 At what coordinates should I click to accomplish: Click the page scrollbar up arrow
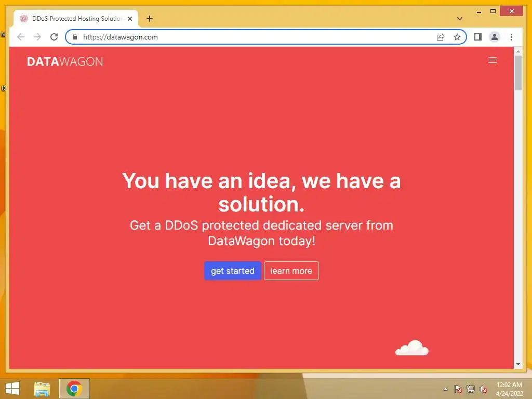tap(518, 51)
